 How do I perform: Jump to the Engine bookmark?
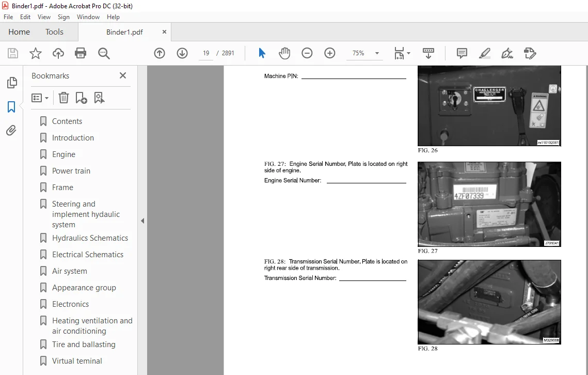[x=63, y=154]
